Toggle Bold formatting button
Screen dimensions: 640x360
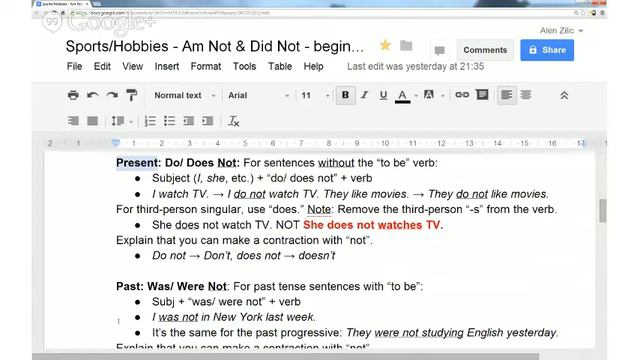point(345,95)
